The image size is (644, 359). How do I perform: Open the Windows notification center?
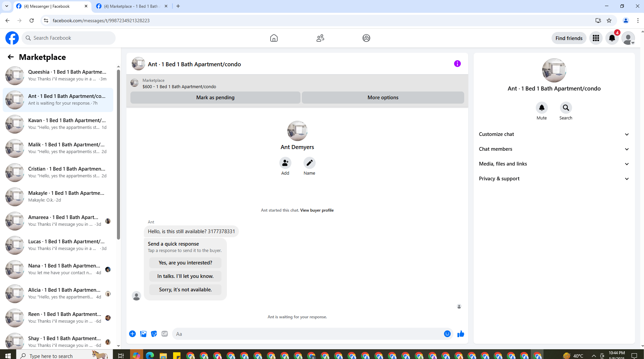634,356
